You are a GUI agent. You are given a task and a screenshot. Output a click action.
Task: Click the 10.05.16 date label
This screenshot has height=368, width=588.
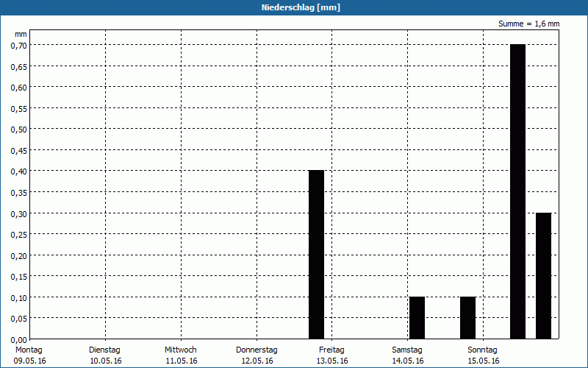[x=106, y=361]
